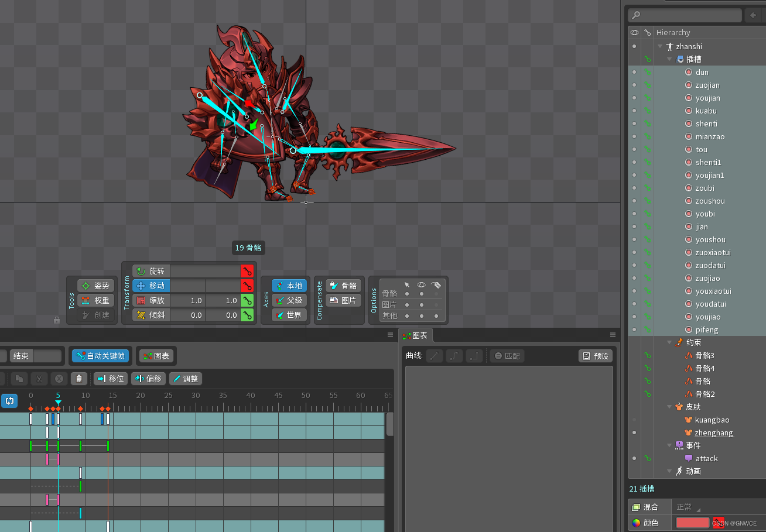Click the green key icon for 缩放 row
766x532 pixels.
[247, 300]
